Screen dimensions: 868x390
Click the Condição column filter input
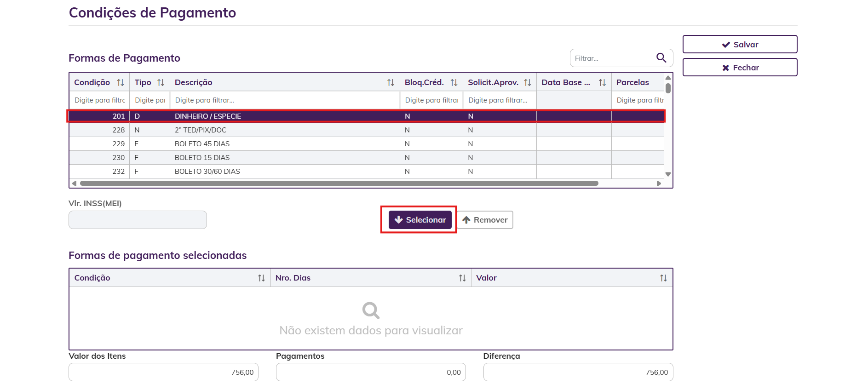[99, 100]
